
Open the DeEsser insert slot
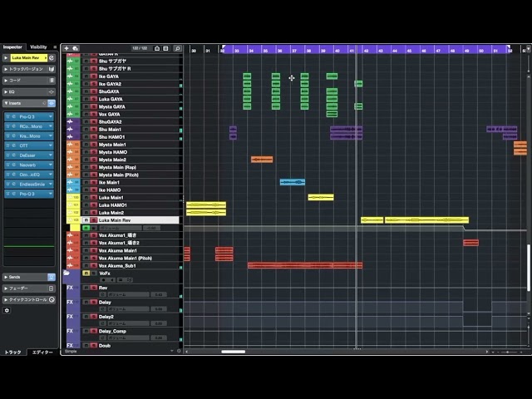coord(29,155)
